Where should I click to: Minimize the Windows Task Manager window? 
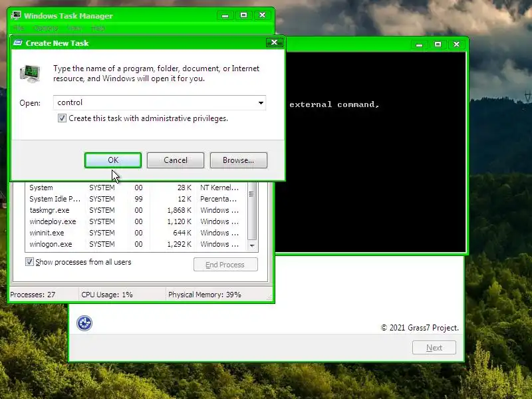click(225, 15)
